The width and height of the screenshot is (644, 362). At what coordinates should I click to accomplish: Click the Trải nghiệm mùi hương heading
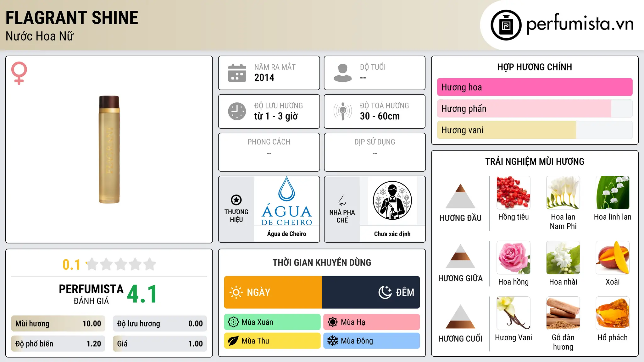(535, 162)
